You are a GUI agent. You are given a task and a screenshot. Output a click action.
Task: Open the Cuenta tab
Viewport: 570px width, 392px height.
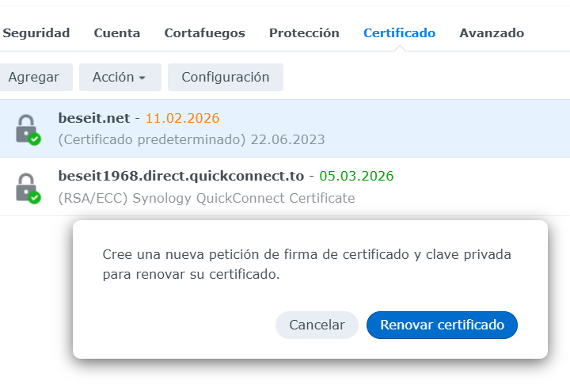(117, 33)
